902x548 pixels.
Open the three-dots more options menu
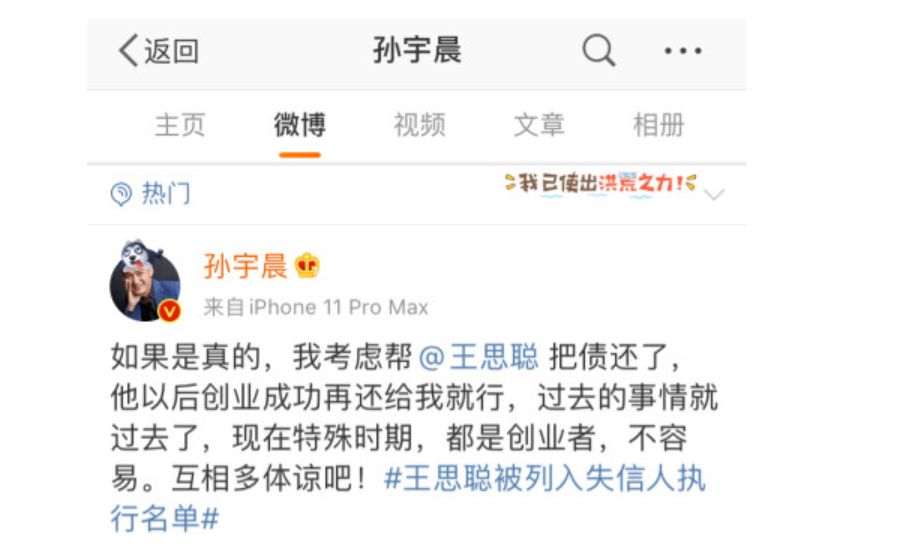pyautogui.click(x=683, y=51)
